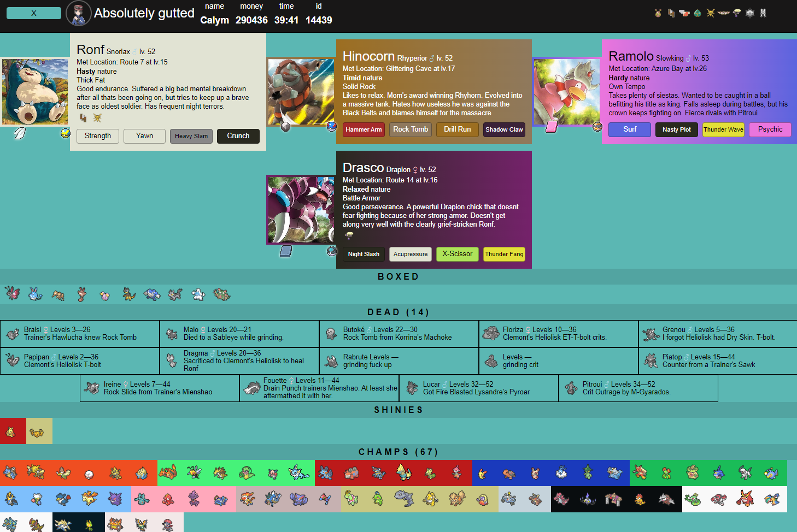The image size is (797, 532).
Task: Open Ronf's Snorlax portrait
Action: 35,92
